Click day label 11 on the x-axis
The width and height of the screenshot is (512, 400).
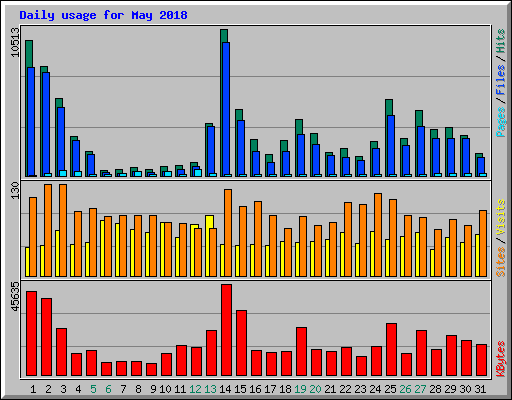click(180, 389)
